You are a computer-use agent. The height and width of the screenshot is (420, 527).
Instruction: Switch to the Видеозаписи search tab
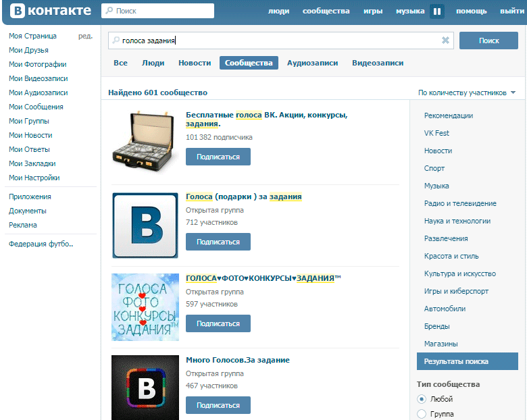(378, 63)
